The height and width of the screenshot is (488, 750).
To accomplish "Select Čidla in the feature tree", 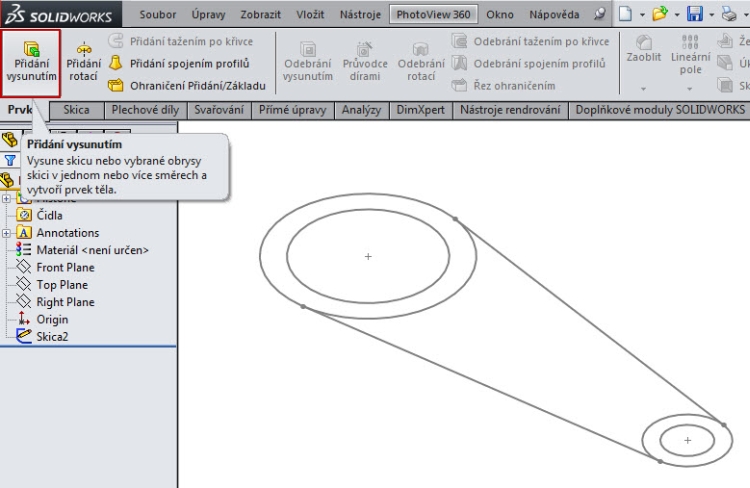I will pyautogui.click(x=50, y=215).
